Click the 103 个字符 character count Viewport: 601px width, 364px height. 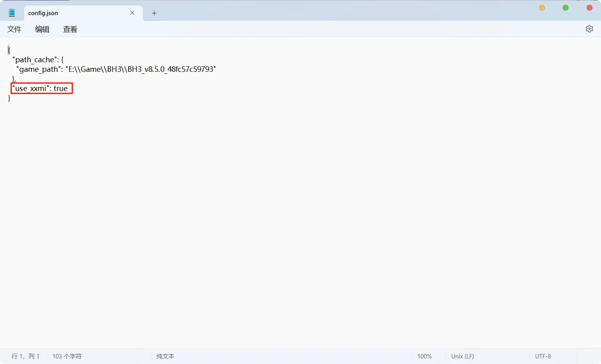point(67,356)
